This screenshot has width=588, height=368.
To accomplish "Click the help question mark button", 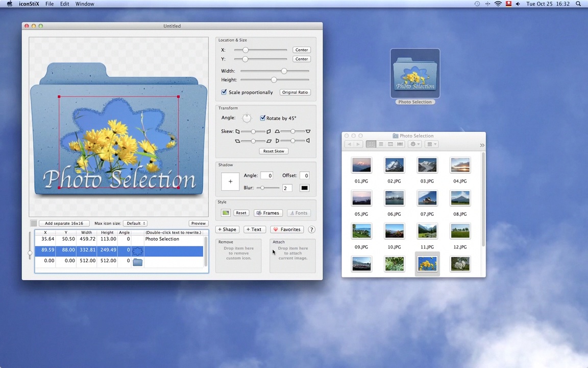I will pos(311,229).
